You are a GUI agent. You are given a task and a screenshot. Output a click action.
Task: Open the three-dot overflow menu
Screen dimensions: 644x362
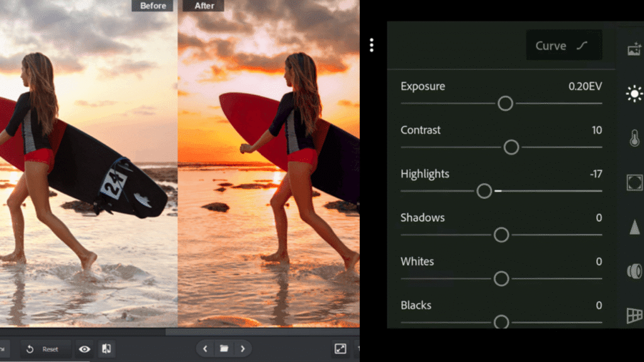tap(372, 45)
